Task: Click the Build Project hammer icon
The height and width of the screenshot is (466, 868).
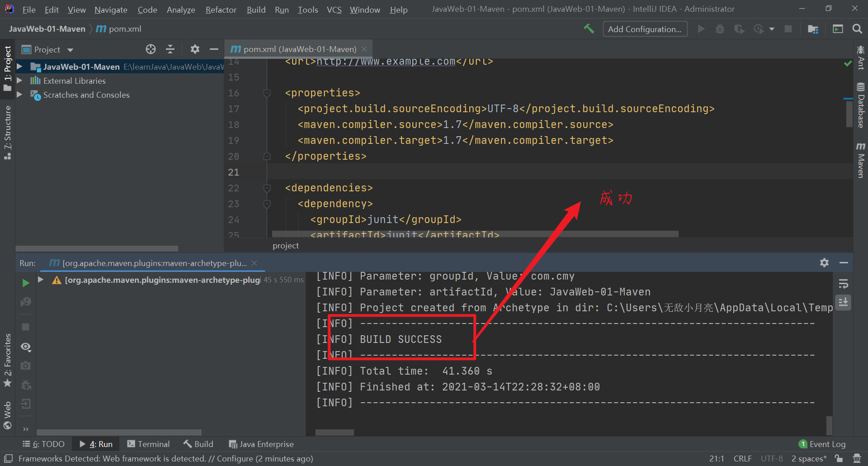Action: pos(589,29)
